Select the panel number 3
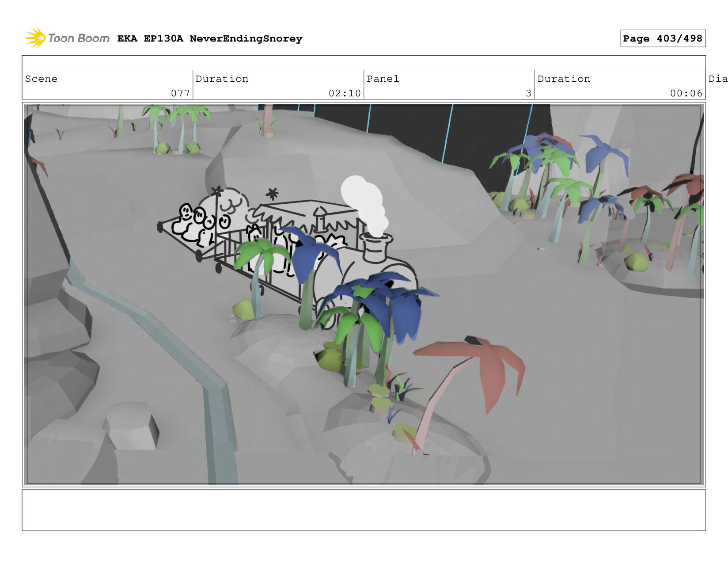The height and width of the screenshot is (564, 728). [528, 93]
